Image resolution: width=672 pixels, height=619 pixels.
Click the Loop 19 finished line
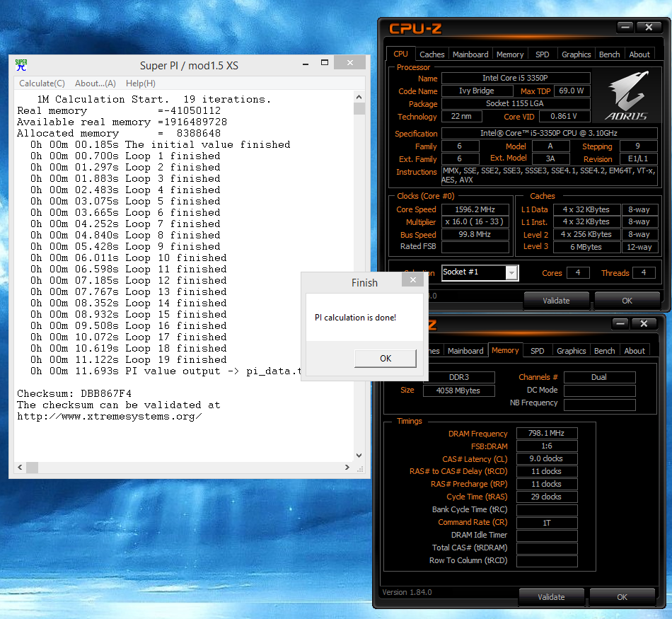[x=129, y=359]
